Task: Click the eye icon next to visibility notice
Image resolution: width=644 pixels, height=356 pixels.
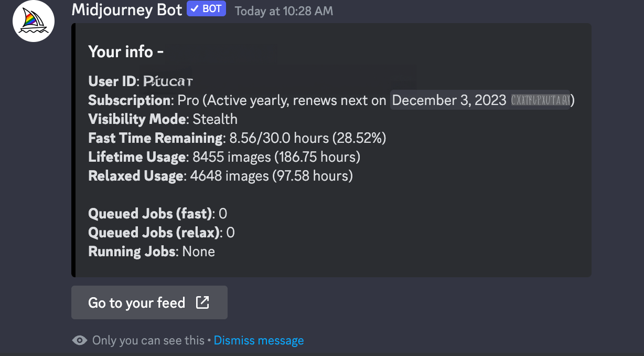Action: (x=80, y=340)
